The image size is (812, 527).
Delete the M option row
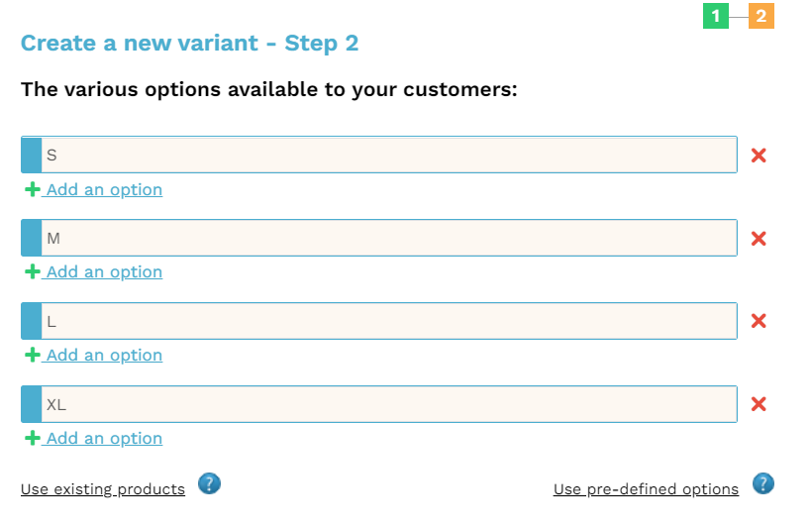(x=759, y=239)
